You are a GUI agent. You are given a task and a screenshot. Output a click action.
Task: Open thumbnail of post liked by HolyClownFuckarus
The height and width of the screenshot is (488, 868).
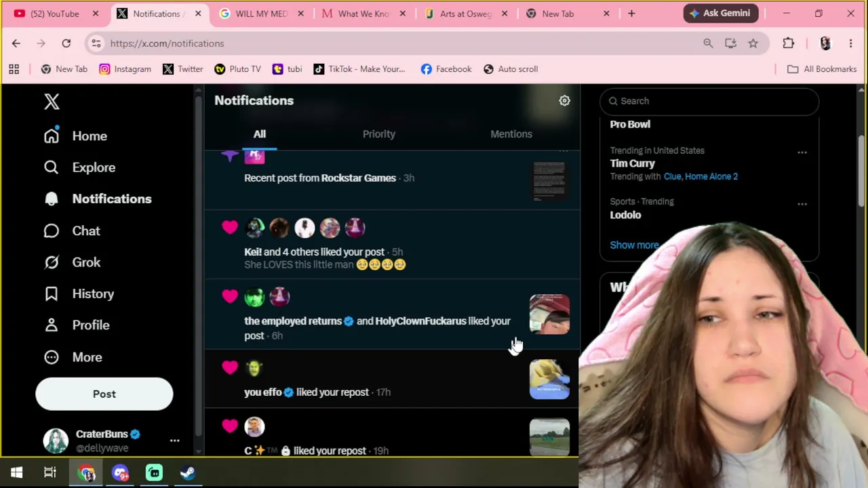coord(549,314)
